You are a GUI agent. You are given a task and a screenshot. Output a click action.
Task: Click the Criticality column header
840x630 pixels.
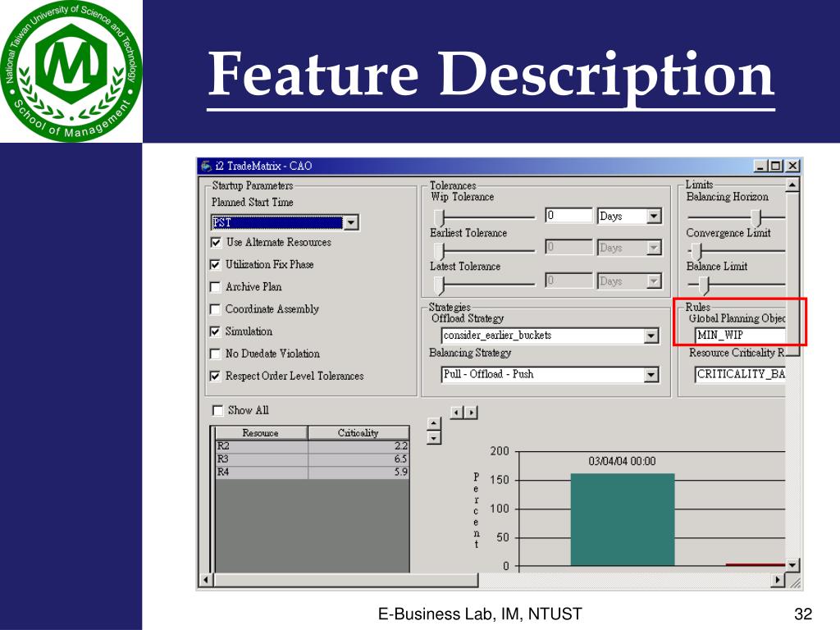click(x=358, y=433)
